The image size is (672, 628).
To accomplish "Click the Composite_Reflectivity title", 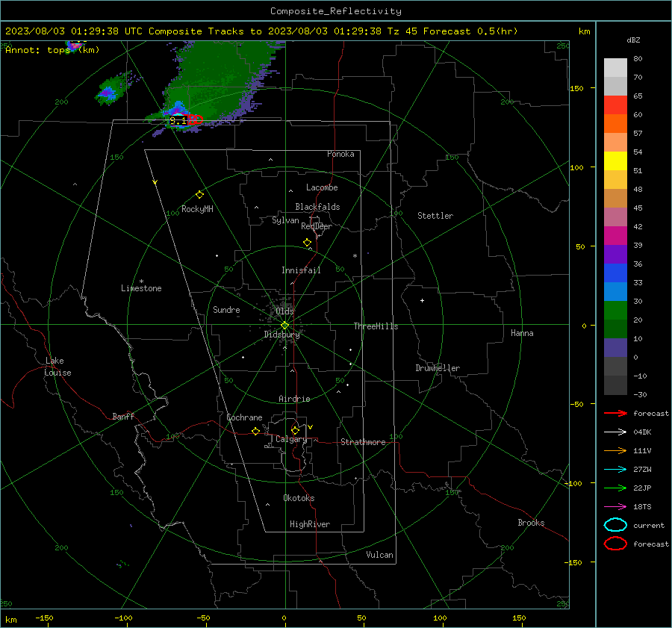I will [x=335, y=11].
